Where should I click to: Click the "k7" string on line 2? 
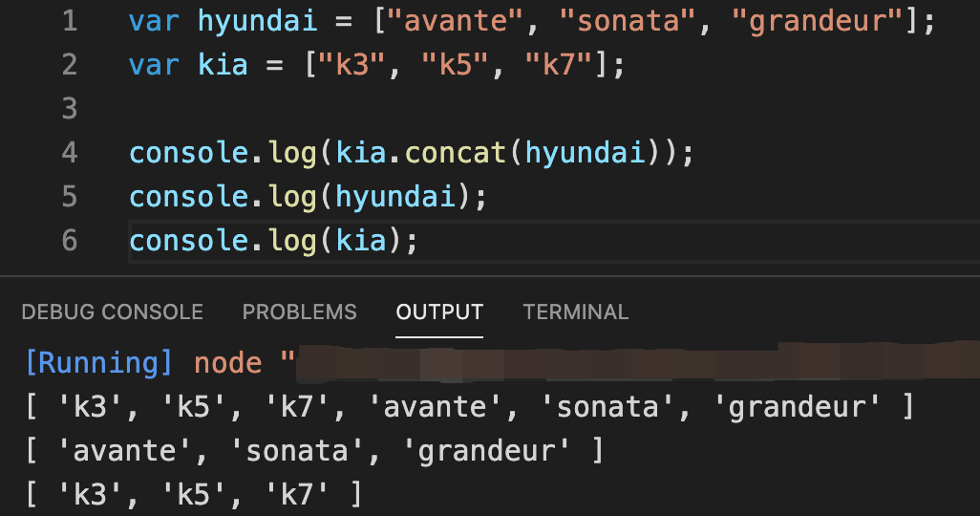coord(559,65)
